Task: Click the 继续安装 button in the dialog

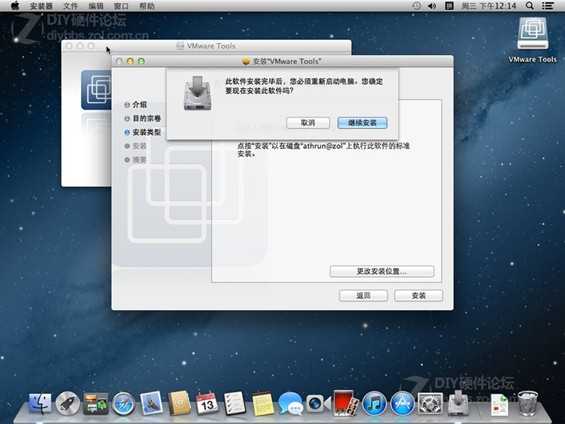Action: 362,123
